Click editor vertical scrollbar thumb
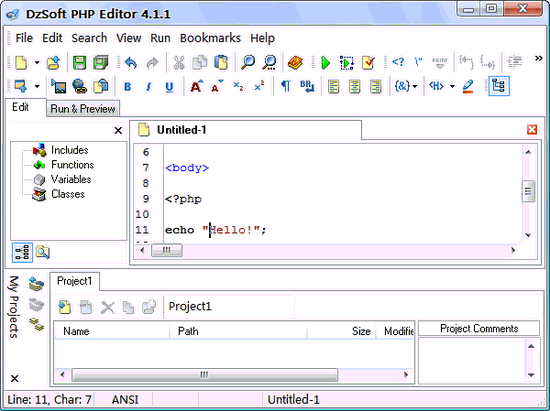This screenshot has width=550, height=411. tap(528, 191)
